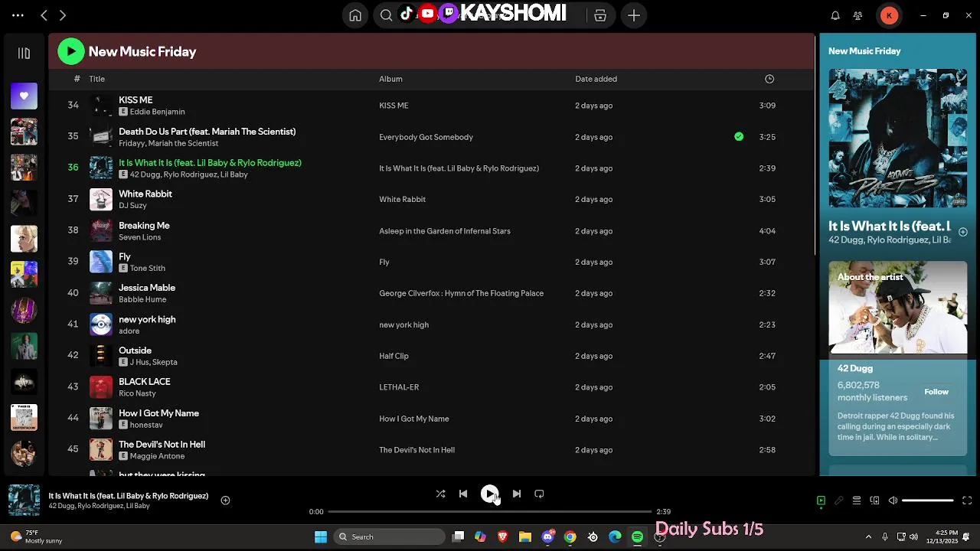
Task: Open the Skepta artist link on Outside
Action: [165, 362]
